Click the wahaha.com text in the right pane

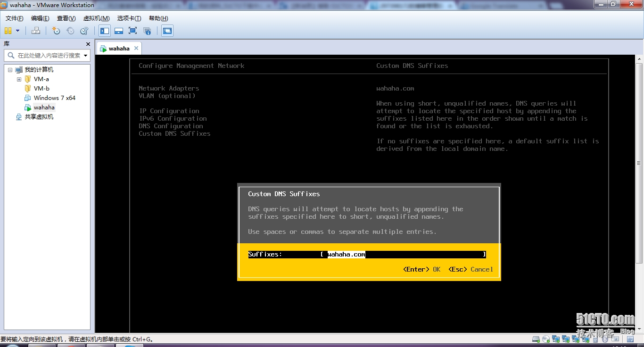coord(395,88)
